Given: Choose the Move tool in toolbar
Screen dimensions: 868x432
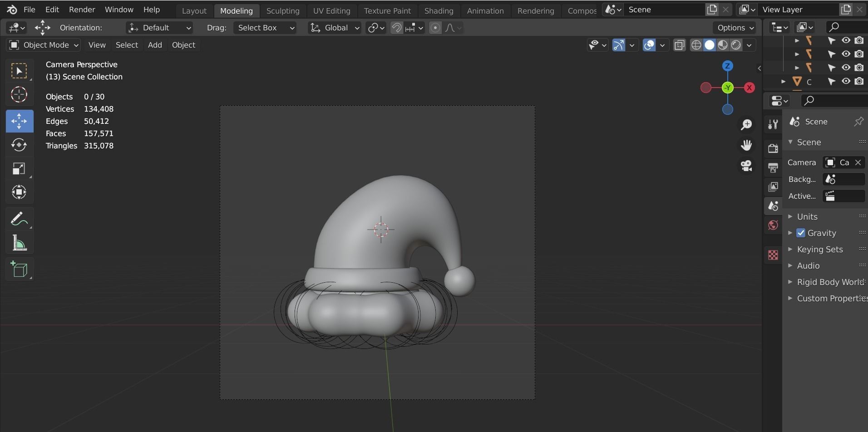Looking at the screenshot, I should coord(20,121).
